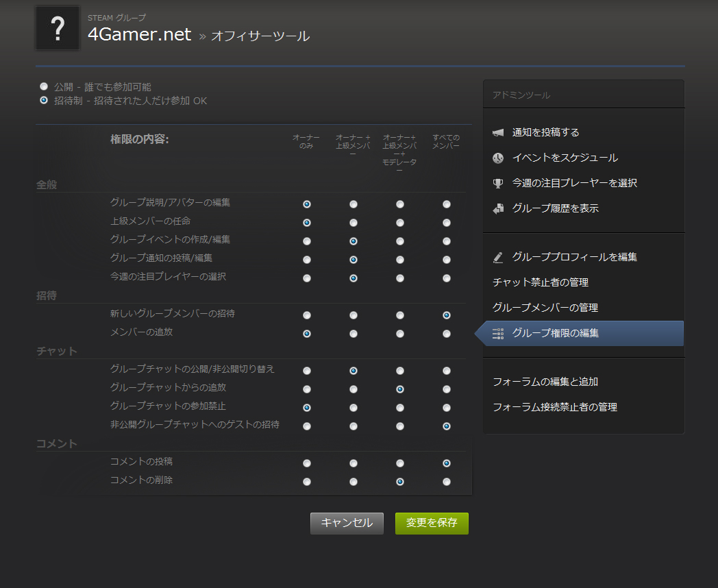Screen dimensions: 718x588
Task: Set グループ通知の投稿/編集 to moderator column
Action: [399, 260]
